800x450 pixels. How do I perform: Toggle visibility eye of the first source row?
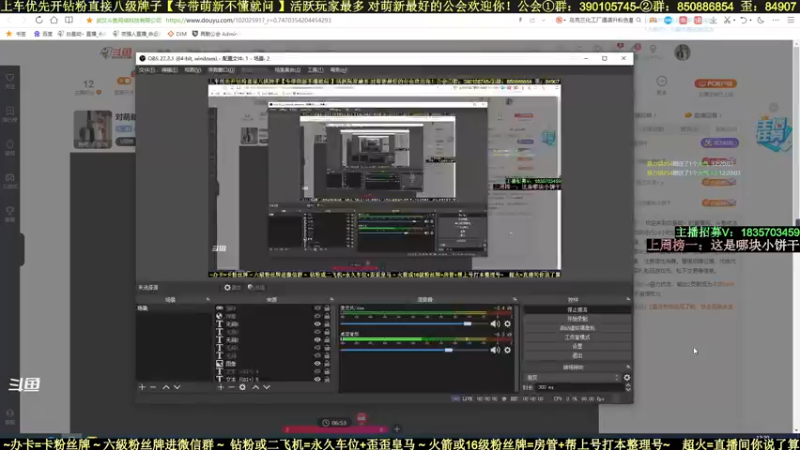[x=317, y=308]
